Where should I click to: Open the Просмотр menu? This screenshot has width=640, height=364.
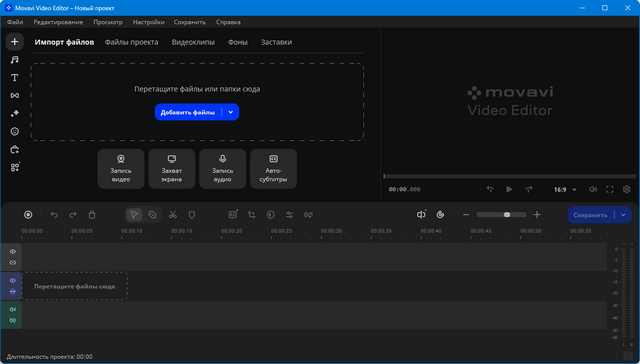(x=108, y=22)
